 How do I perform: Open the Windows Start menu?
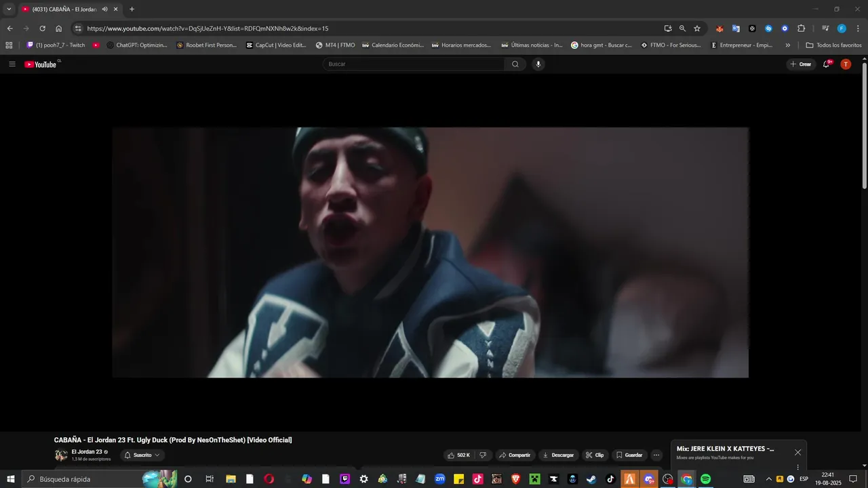(x=10, y=479)
